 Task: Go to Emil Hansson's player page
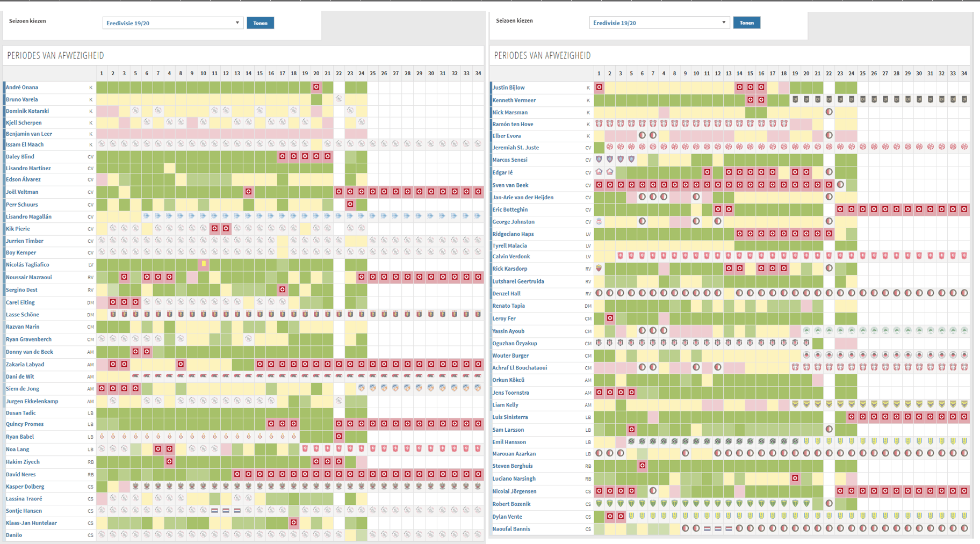[x=509, y=442]
